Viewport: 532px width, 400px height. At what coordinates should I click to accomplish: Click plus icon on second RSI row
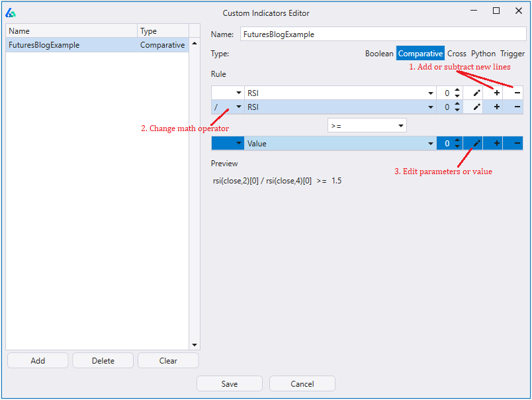497,107
